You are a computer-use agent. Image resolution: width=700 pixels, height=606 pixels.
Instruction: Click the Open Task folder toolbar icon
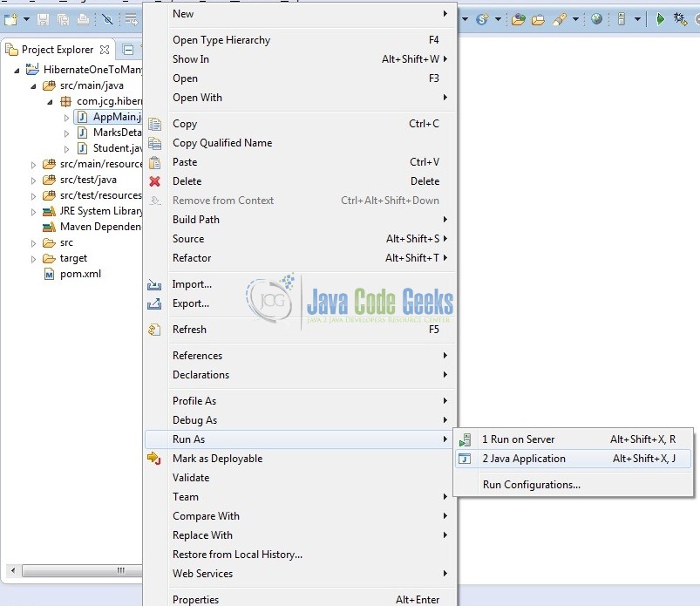click(x=538, y=19)
